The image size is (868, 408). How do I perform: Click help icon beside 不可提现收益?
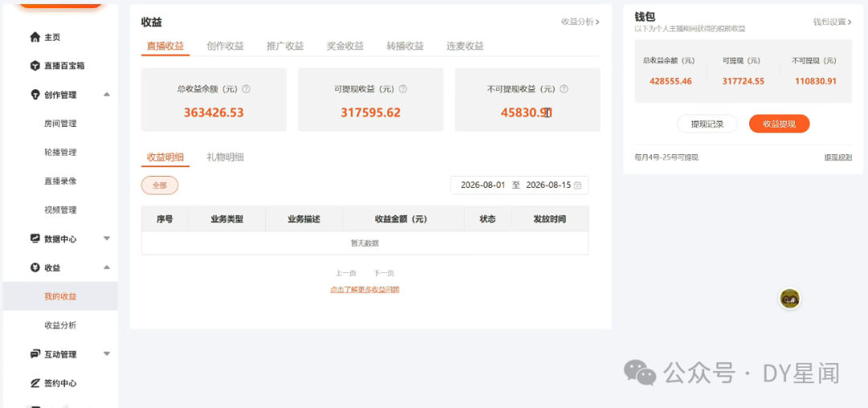click(x=564, y=88)
